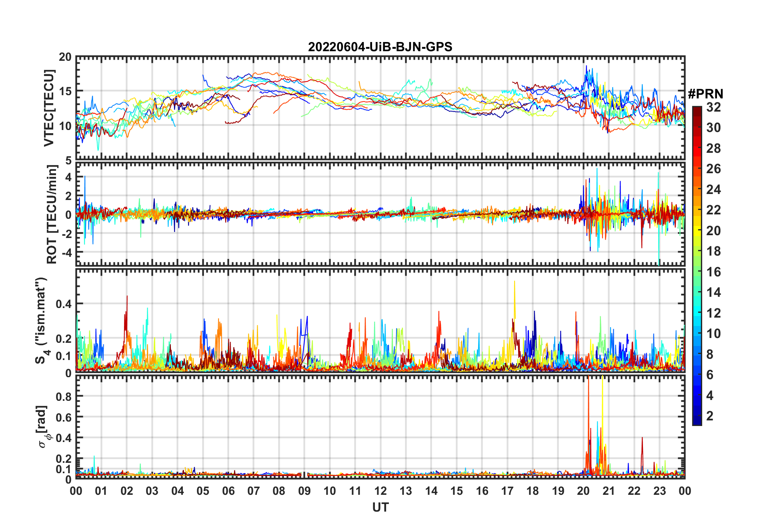Click the "19" hour tick on the UT axis
This screenshot has width=761, height=532.
point(558,491)
